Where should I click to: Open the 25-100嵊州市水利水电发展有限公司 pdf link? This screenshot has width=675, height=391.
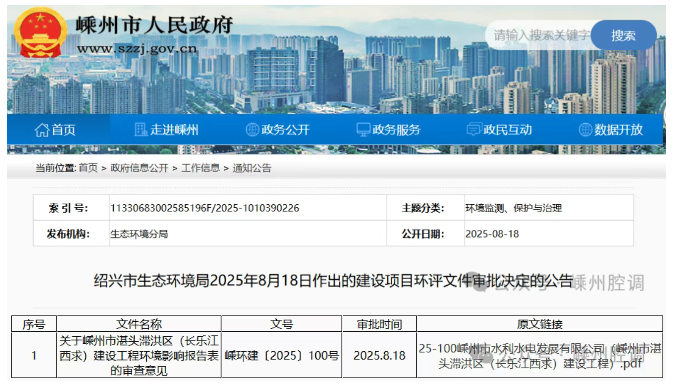click(x=540, y=356)
